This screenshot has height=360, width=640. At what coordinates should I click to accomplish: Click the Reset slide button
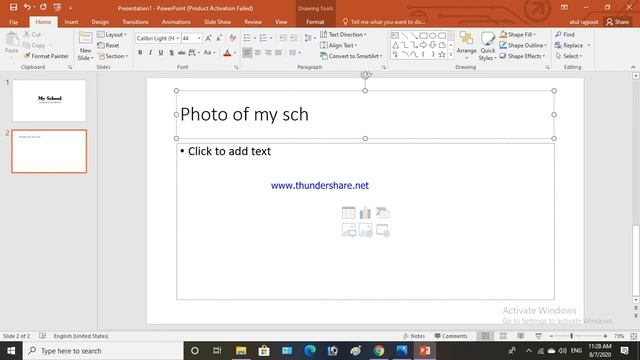(x=108, y=45)
